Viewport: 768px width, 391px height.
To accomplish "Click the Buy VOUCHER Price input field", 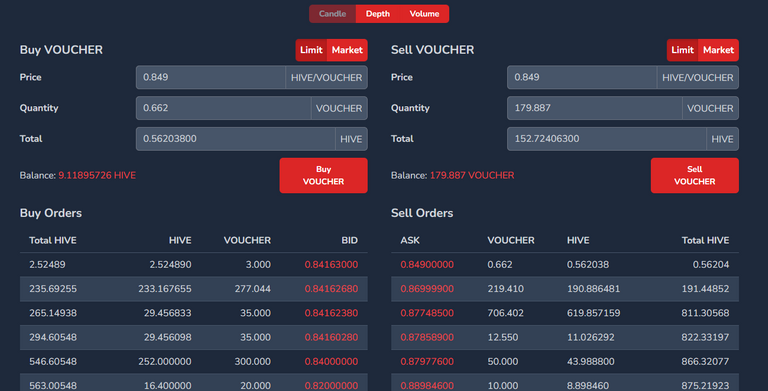I will [x=211, y=77].
